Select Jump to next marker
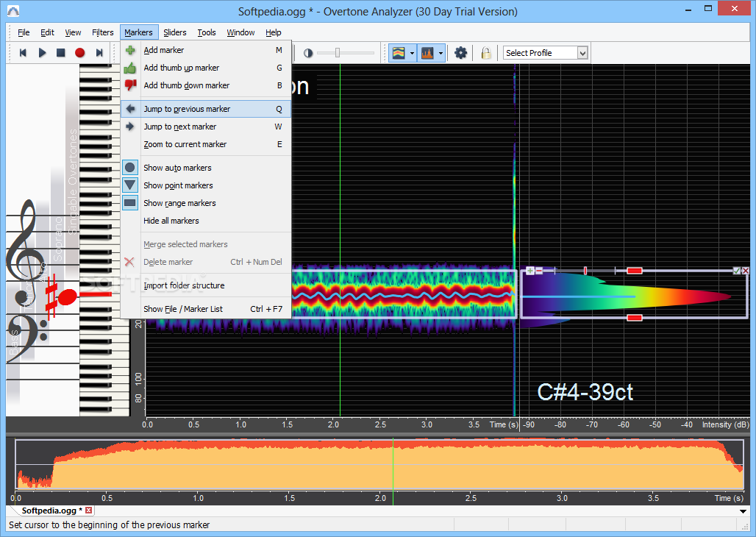Viewport: 756px width, 537px height. 206,127
